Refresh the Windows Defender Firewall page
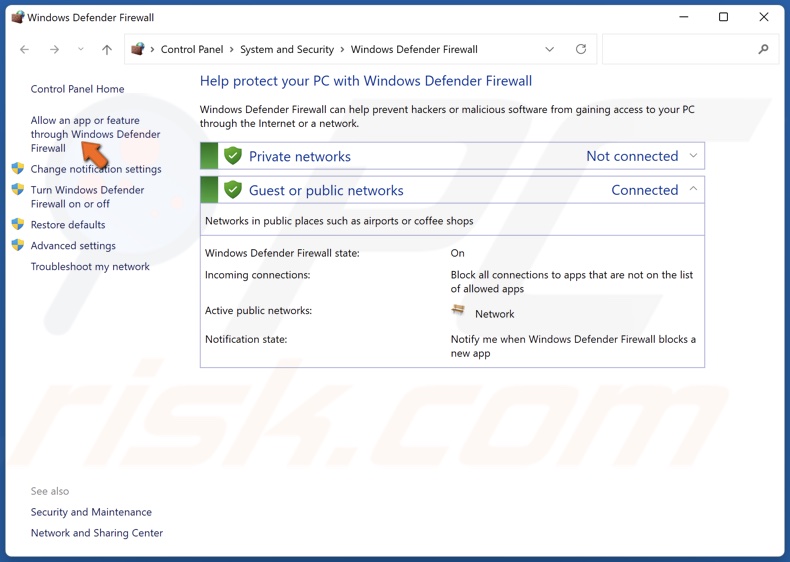The image size is (790, 562). (581, 49)
